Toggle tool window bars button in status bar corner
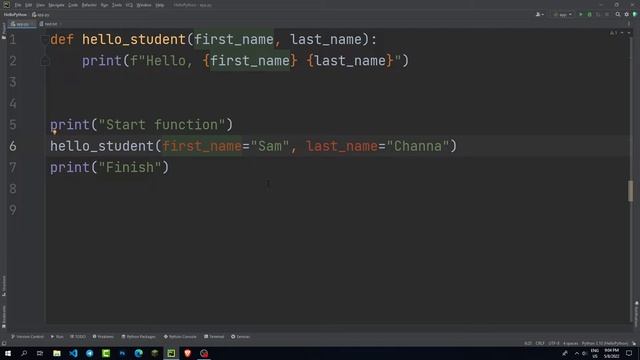 point(4,344)
